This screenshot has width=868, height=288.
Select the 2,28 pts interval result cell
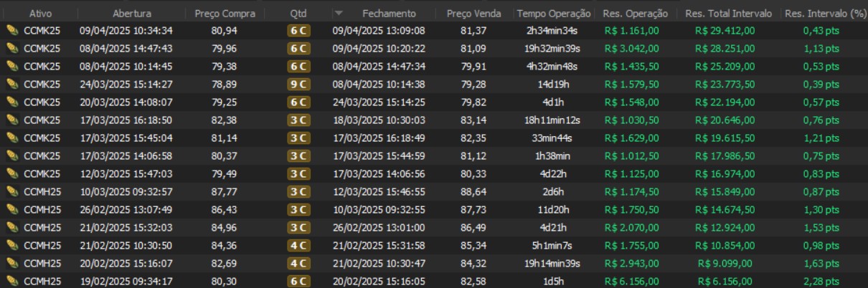click(822, 281)
